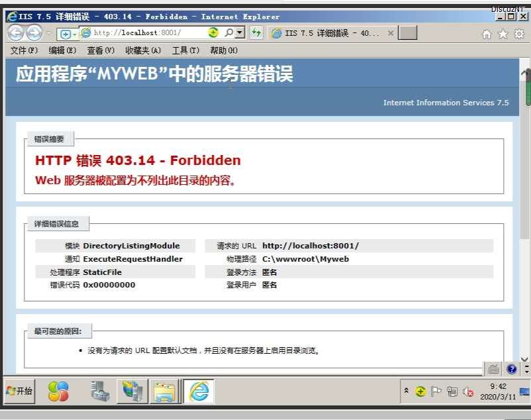
Task: Click the Internet Explorer logo in title bar
Action: (x=12, y=17)
